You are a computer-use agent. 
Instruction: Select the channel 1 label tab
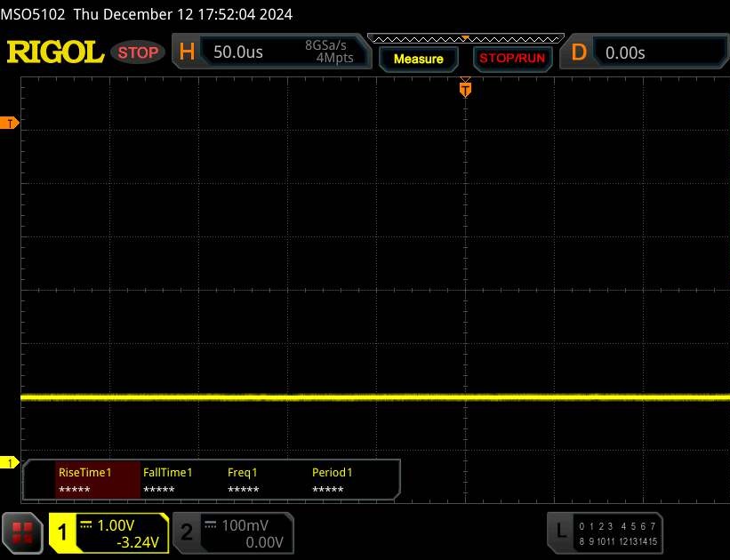tap(62, 533)
